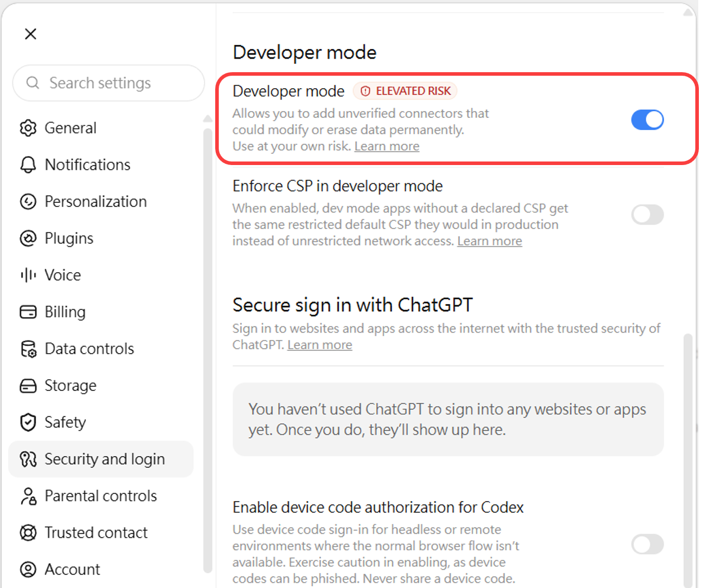703x588 pixels.
Task: Click the Parental controls icon
Action: pyautogui.click(x=28, y=496)
